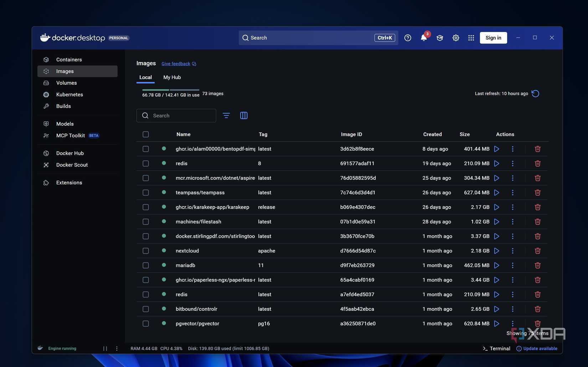Run the nextcloud image

point(497,251)
